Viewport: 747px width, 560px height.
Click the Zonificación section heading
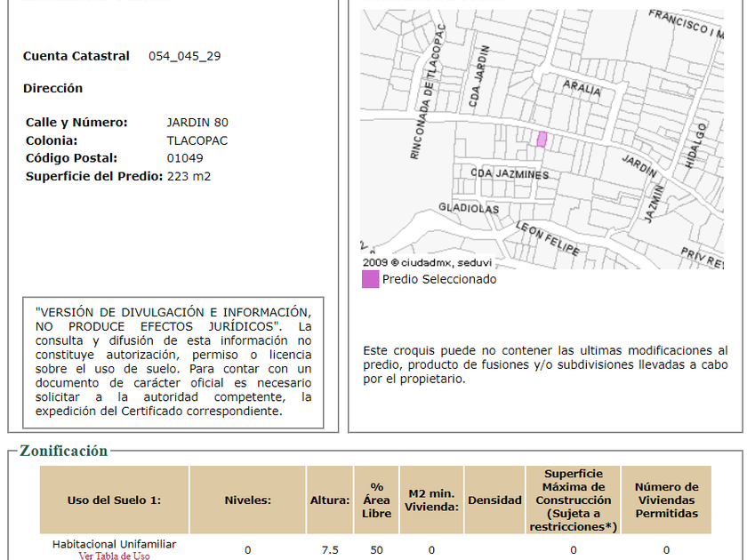(63, 451)
